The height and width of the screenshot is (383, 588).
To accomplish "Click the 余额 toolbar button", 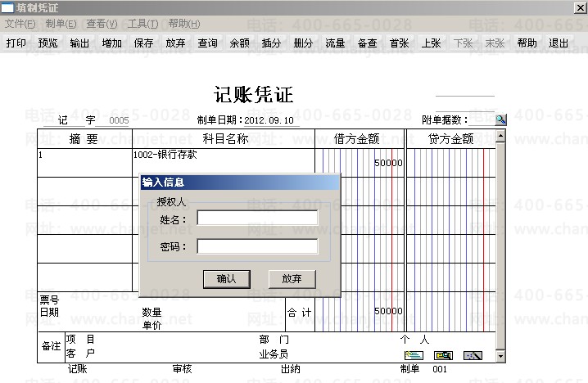I will pyautogui.click(x=240, y=43).
